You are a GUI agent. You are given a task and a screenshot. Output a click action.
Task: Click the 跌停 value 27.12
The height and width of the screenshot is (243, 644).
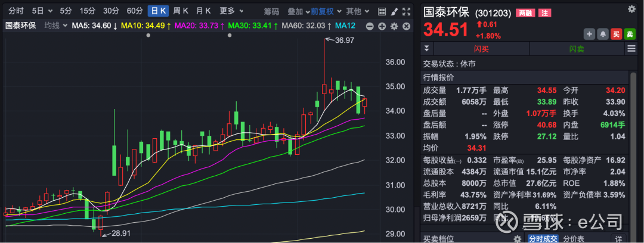coord(547,137)
